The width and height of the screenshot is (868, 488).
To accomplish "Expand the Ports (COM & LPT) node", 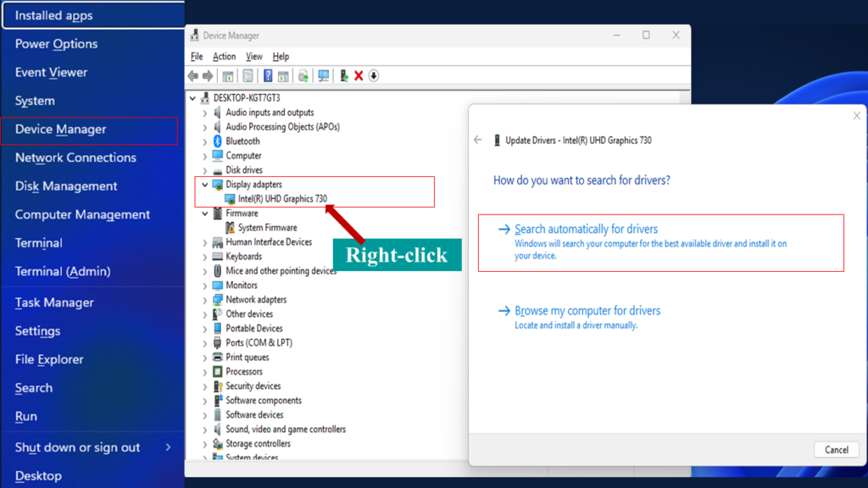I will [x=205, y=343].
